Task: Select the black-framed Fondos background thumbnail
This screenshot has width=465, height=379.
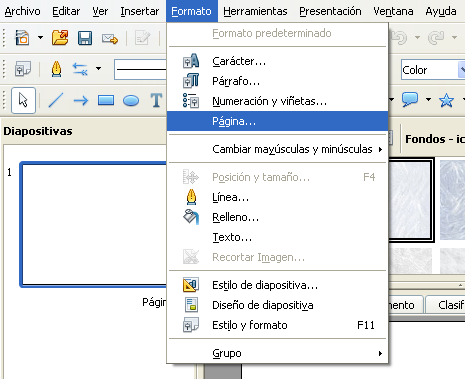Action: point(411,200)
